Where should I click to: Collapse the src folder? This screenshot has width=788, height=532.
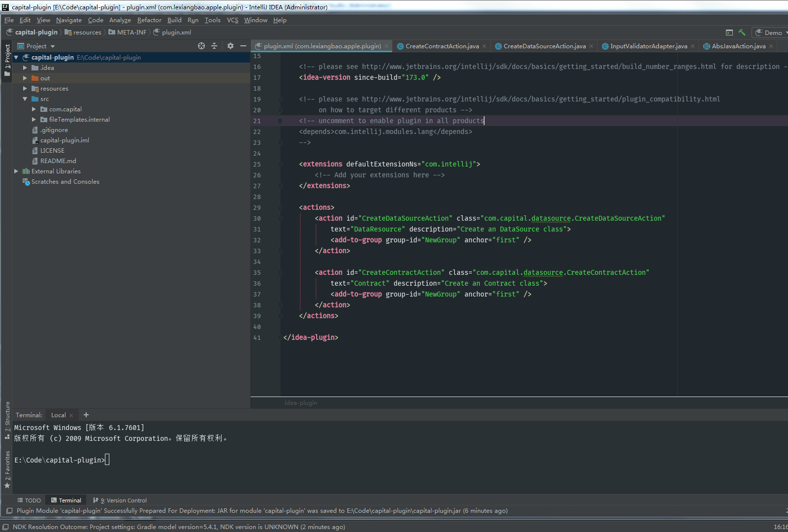coord(25,99)
